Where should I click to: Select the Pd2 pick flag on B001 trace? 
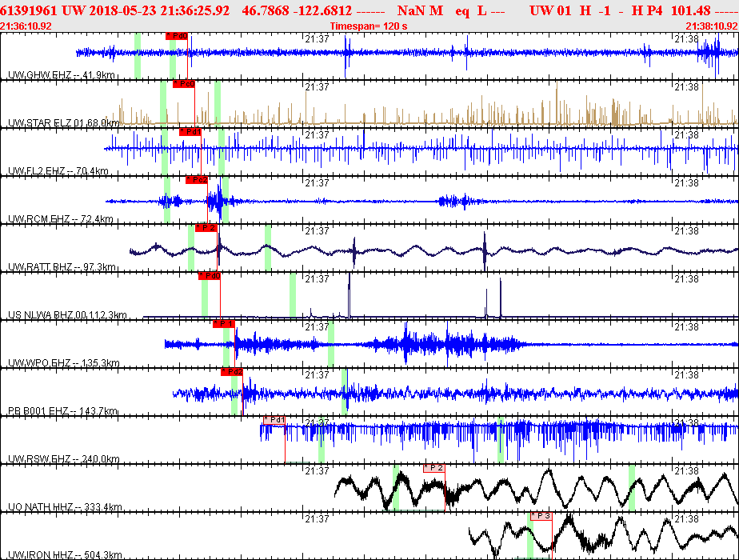tap(232, 372)
